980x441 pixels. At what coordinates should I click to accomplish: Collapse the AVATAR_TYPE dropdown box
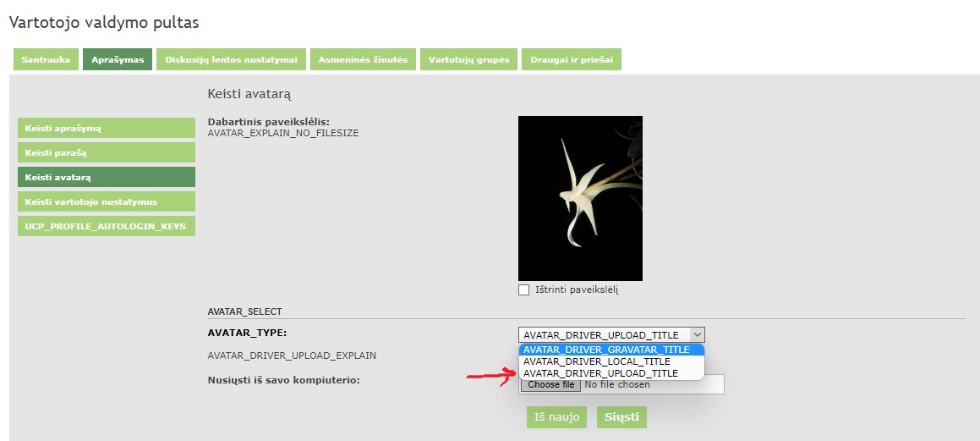611,334
